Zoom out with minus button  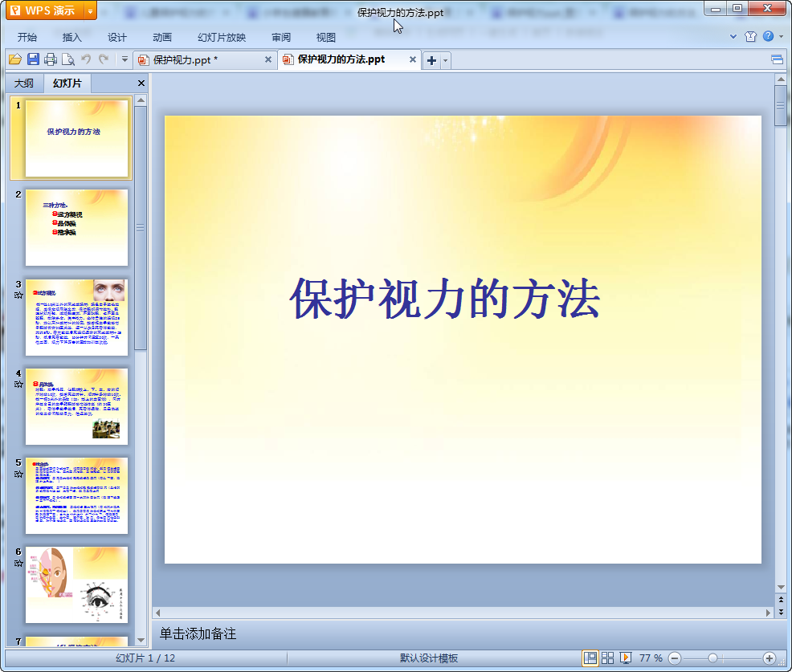coord(674,658)
